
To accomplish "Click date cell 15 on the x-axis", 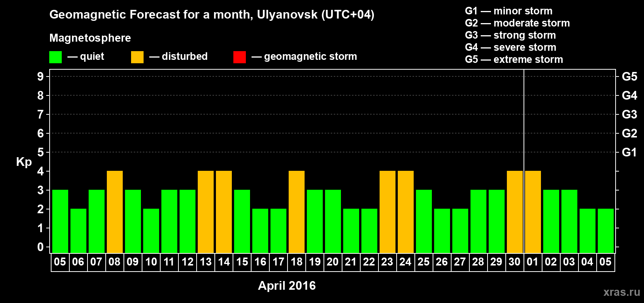I will tap(242, 262).
